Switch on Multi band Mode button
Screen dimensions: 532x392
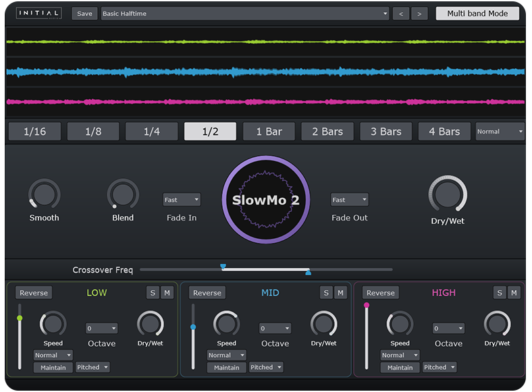coord(477,13)
